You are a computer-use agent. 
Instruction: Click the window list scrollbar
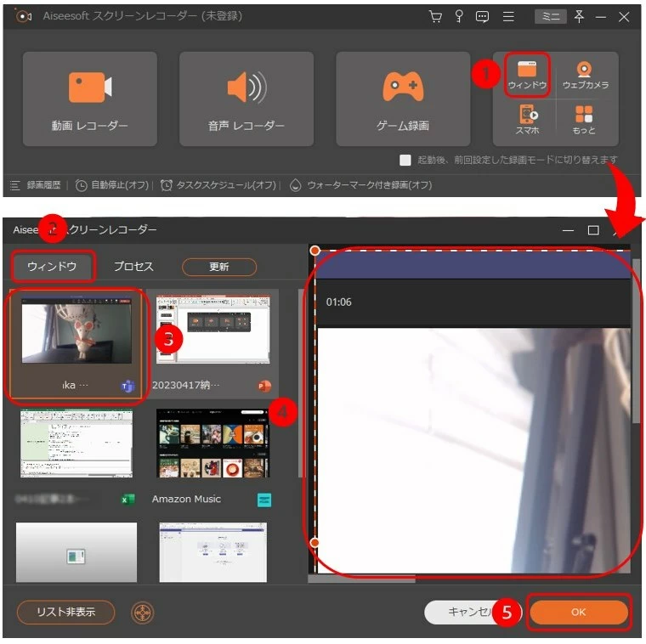300,383
